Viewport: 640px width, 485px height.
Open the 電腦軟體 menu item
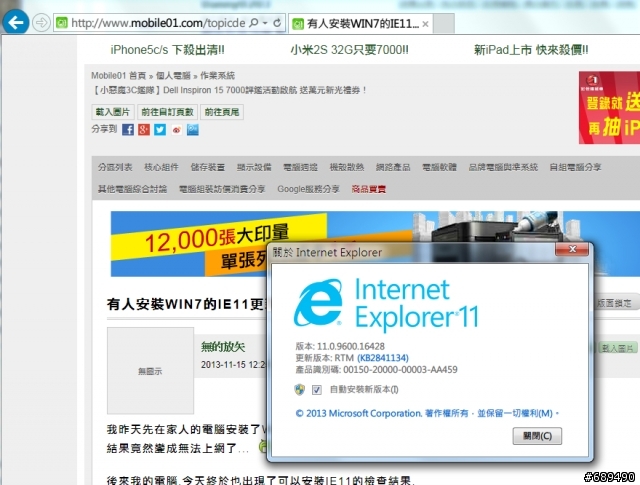pos(440,167)
